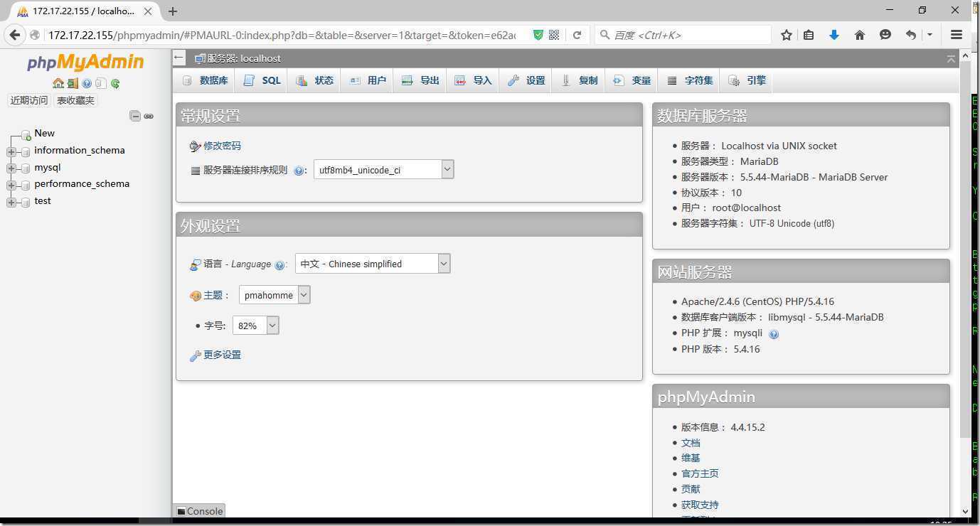Reload navigation panel with green refresh icon
Viewport: 980px width, 526px height.
pos(115,83)
